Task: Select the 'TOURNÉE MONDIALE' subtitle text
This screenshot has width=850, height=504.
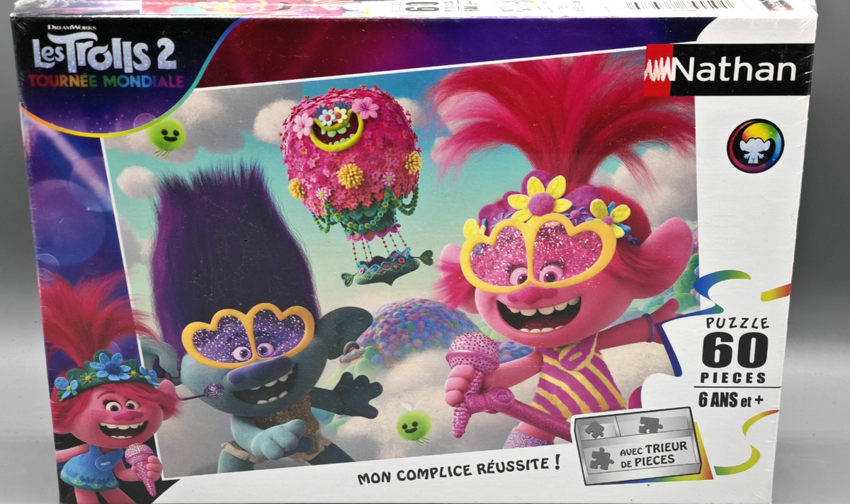Action: (106, 81)
